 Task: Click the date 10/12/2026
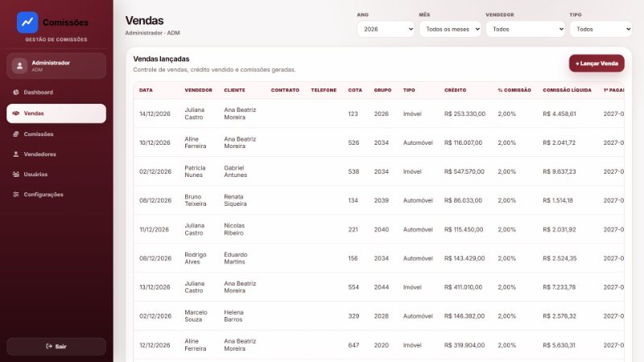[155, 143]
